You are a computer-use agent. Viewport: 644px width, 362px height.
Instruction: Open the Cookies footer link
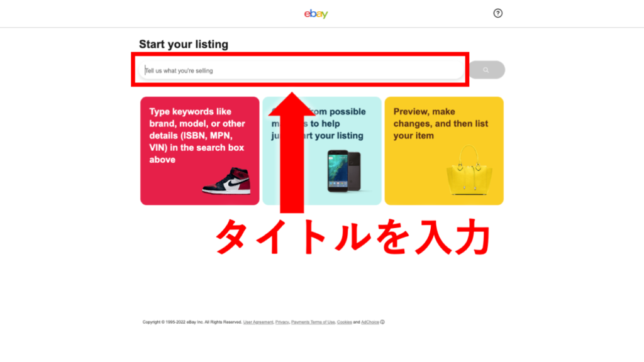[x=344, y=322]
